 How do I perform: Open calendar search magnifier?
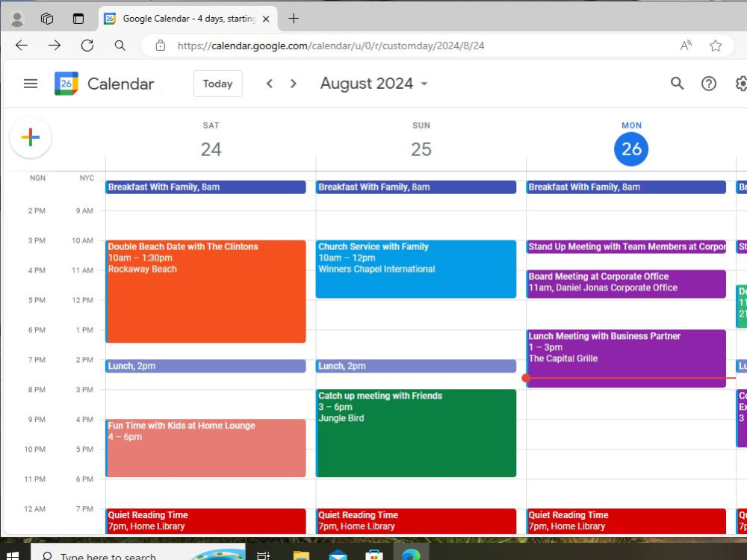point(677,84)
